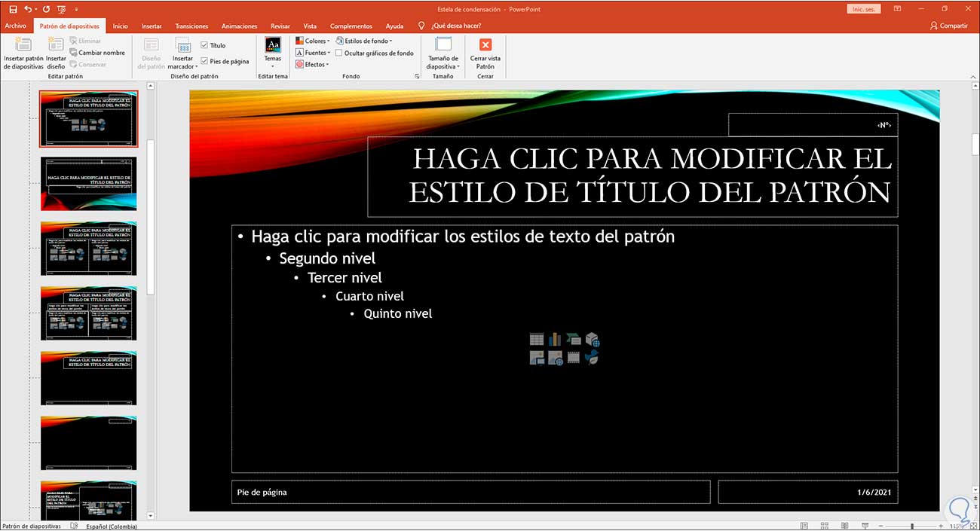
Task: Click Online Pictures icon in placeholder
Action: tap(556, 358)
